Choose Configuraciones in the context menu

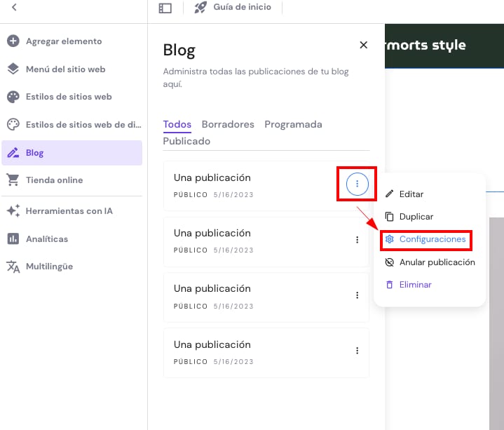coord(432,239)
